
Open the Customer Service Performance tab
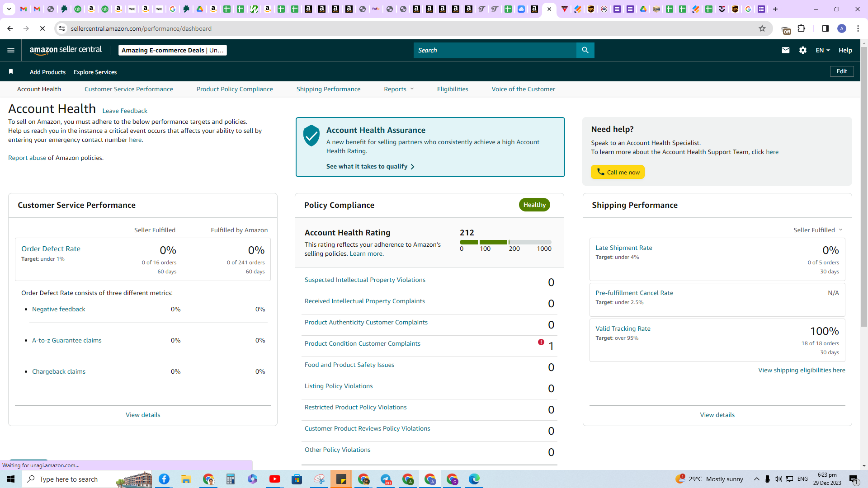[129, 89]
